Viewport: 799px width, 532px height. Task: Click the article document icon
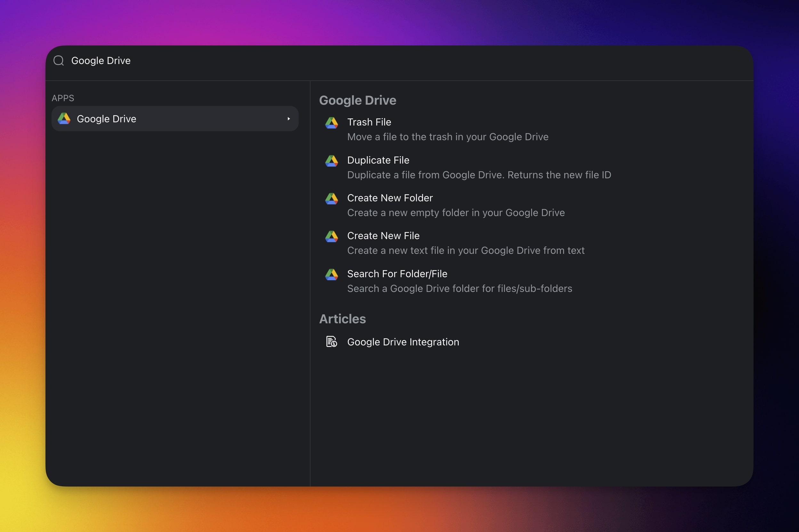point(331,342)
